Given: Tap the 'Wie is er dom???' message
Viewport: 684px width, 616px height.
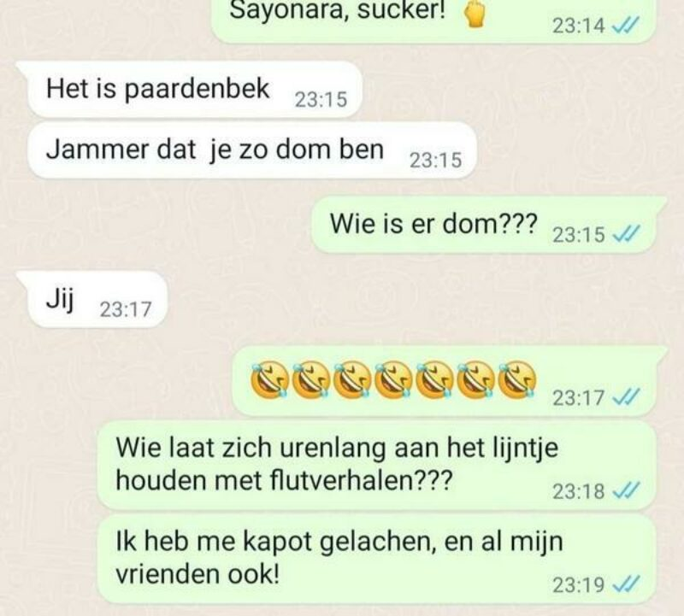Looking at the screenshot, I should click(489, 225).
